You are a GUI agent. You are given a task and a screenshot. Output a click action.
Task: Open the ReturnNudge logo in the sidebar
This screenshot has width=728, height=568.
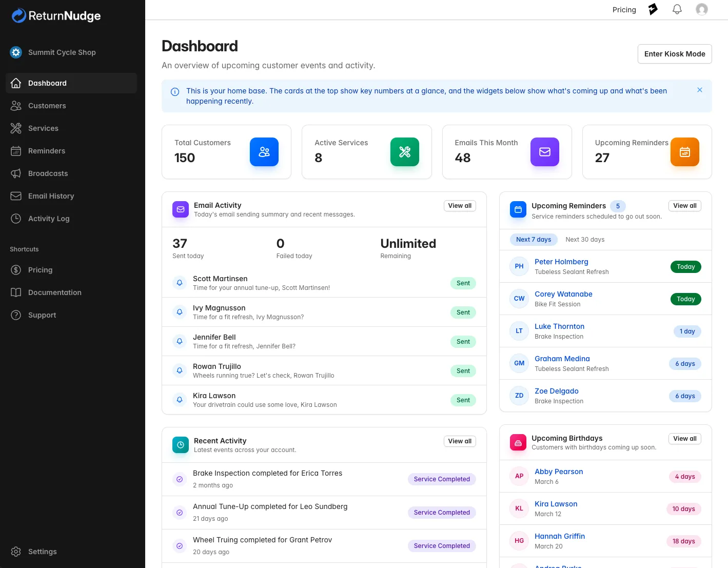(55, 15)
